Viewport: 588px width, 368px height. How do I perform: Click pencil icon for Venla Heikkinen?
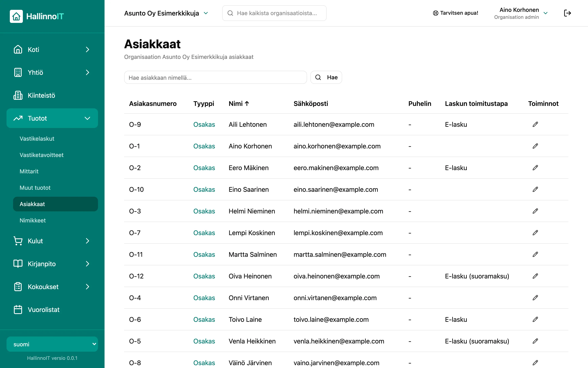[x=535, y=341]
